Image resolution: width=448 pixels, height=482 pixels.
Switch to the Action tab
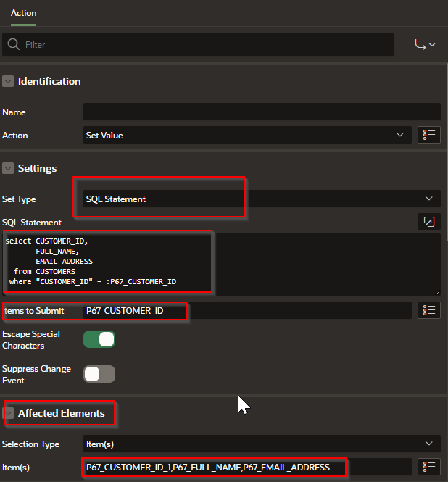23,13
